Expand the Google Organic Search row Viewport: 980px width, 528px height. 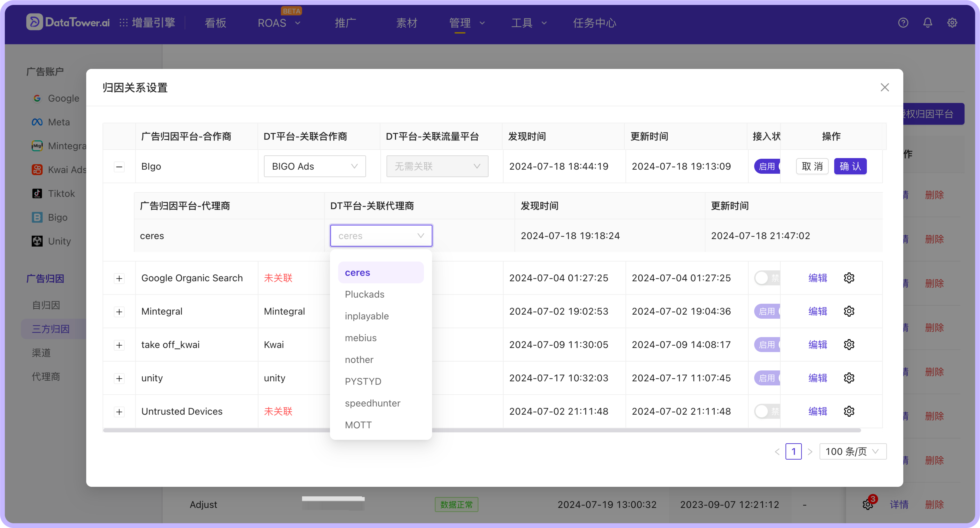(119, 278)
